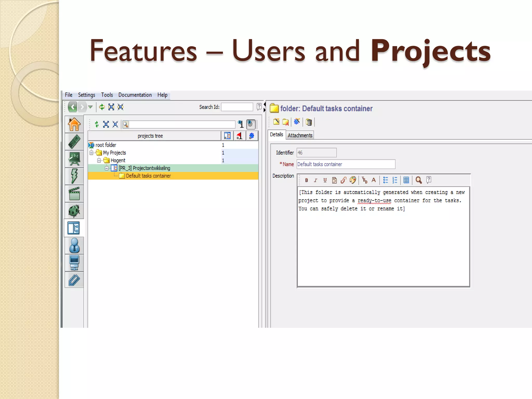The width and height of the screenshot is (532, 399).
Task: Open the Help menu
Action: click(x=162, y=95)
